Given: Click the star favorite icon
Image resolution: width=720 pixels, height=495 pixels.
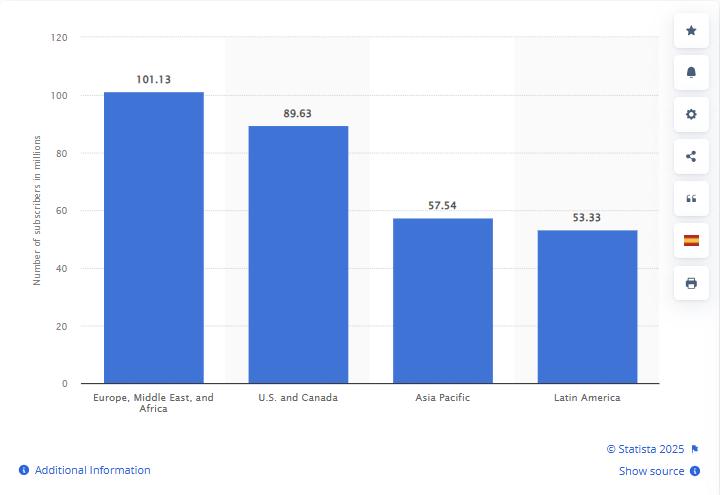Looking at the screenshot, I should [x=691, y=31].
